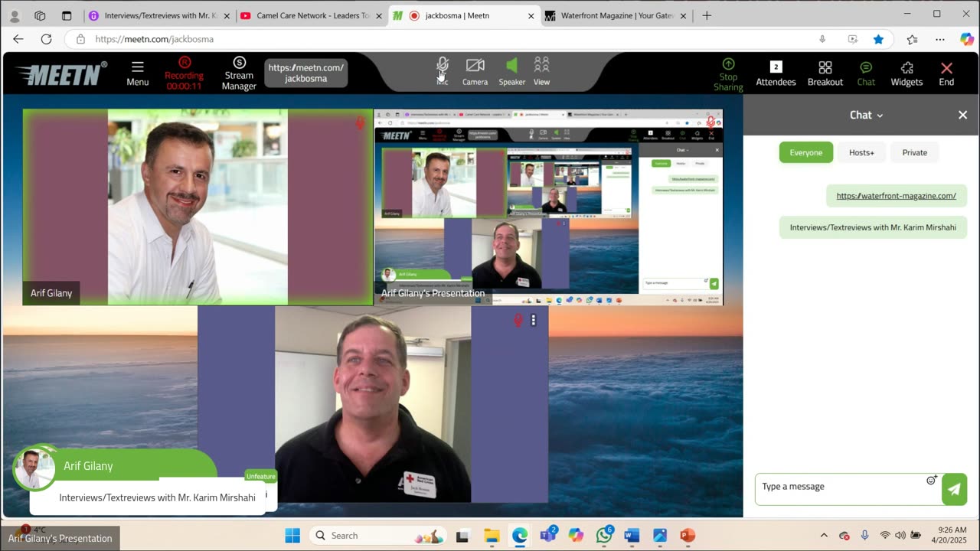Toggle the favorite star for this page
The height and width of the screenshot is (551, 980).
click(879, 39)
